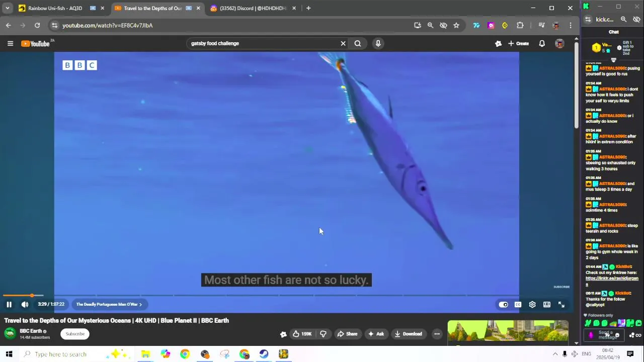
Task: Open the YouTube notifications bell
Action: click(x=542, y=44)
